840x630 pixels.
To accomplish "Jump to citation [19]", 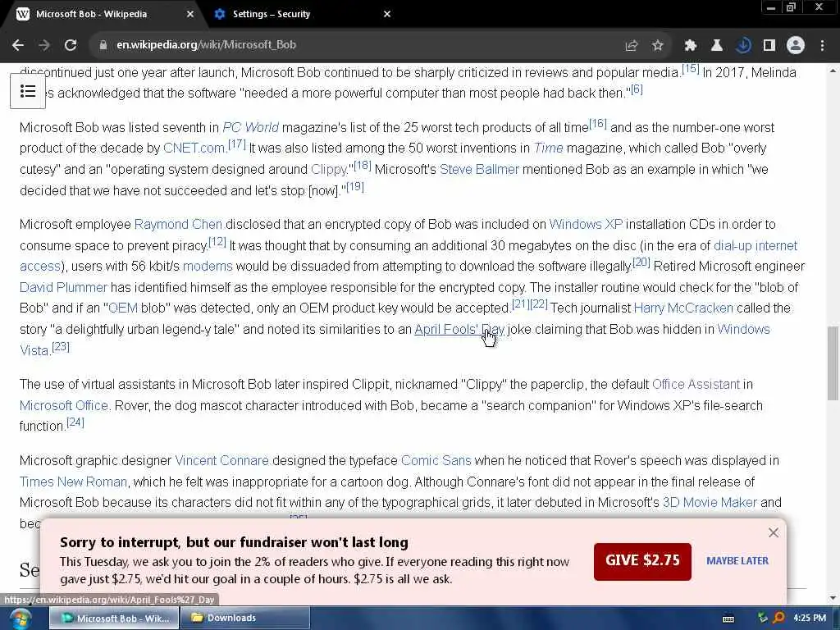I will click(354, 187).
